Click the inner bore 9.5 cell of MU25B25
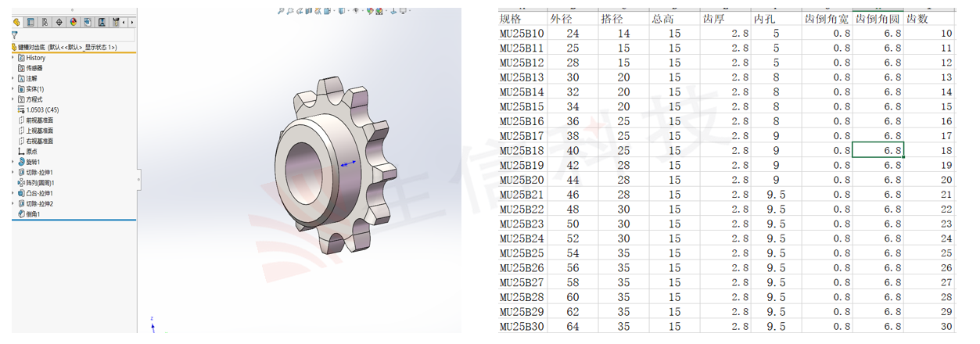The width and height of the screenshot is (980, 344). tap(776, 253)
